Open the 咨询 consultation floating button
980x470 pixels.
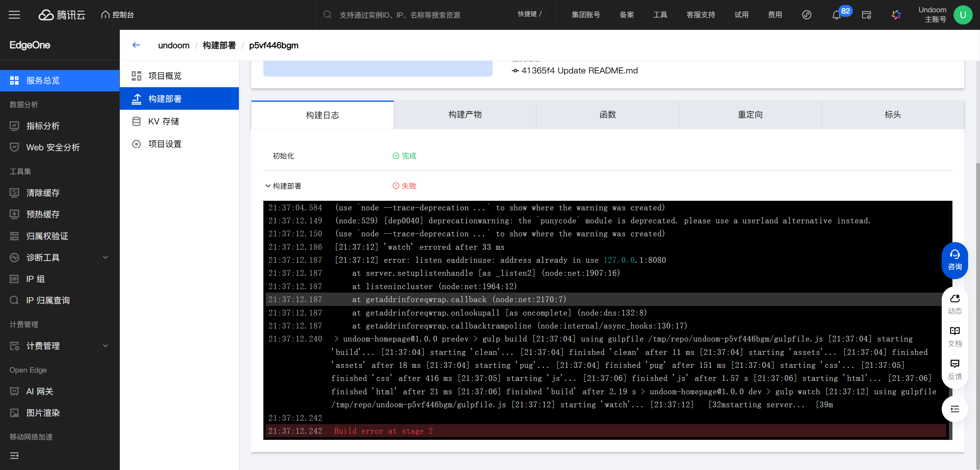pyautogui.click(x=954, y=260)
